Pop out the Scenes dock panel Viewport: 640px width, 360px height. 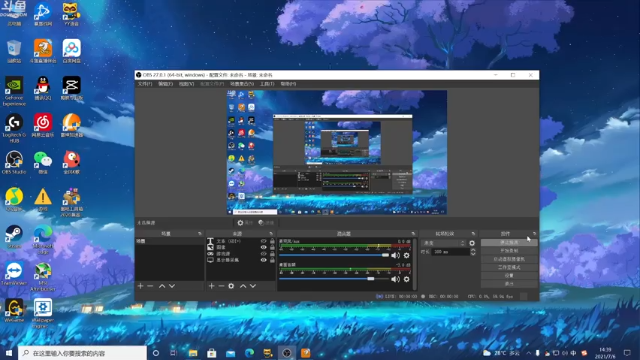pos(200,234)
